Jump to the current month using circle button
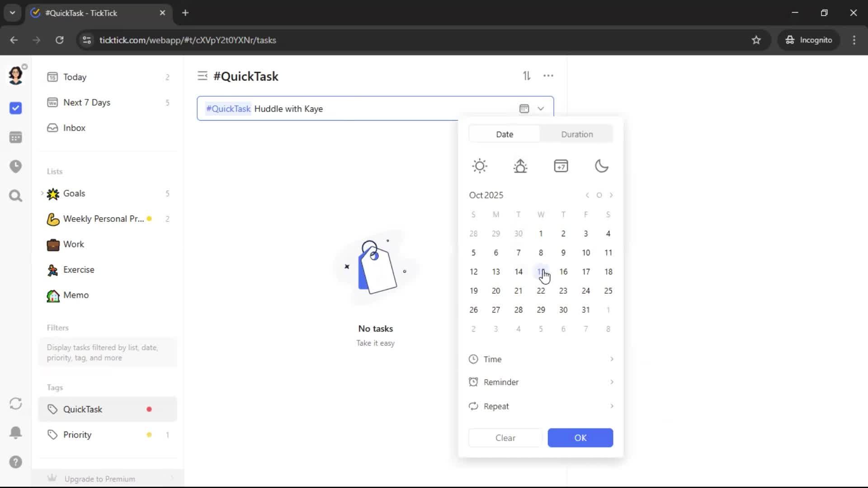Image resolution: width=868 pixels, height=488 pixels. coord(599,195)
